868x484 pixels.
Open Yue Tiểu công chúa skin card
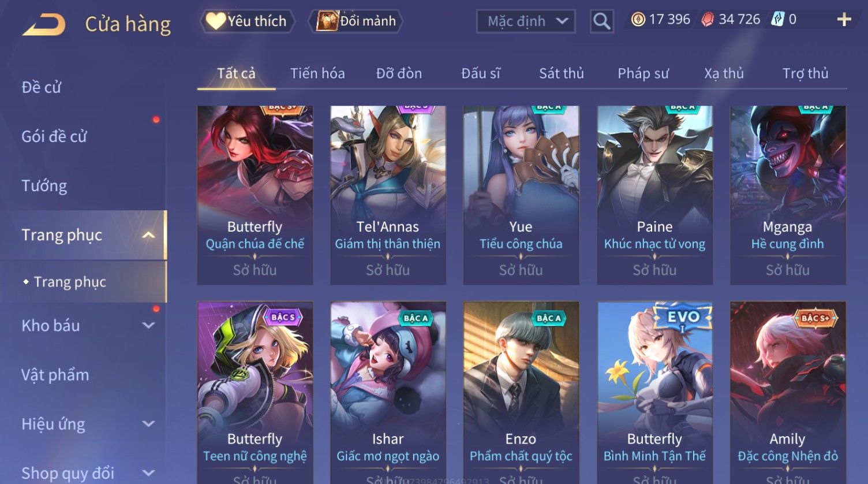[x=521, y=195]
